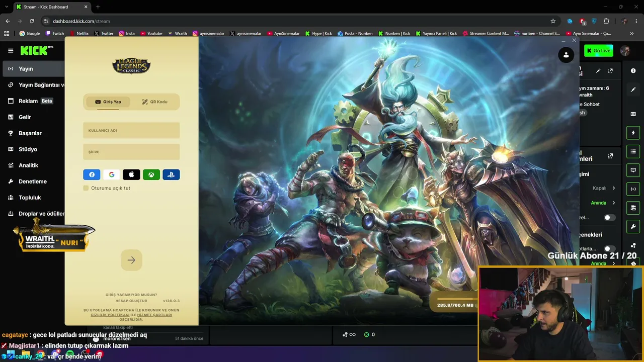The height and width of the screenshot is (362, 644).
Task: Open the layout server icon in right rail
Action: (x=633, y=208)
